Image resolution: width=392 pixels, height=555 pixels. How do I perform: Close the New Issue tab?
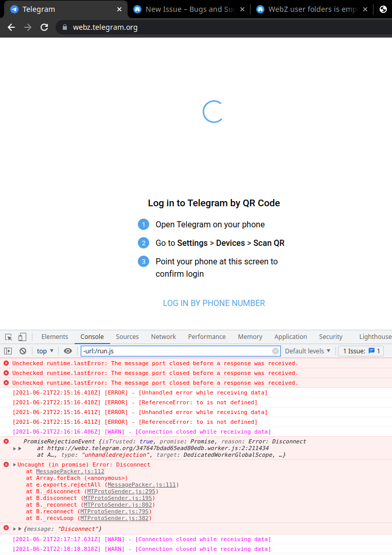(242, 9)
